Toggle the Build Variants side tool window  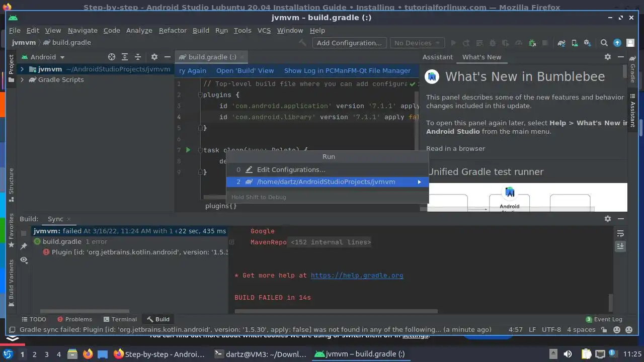[11, 283]
